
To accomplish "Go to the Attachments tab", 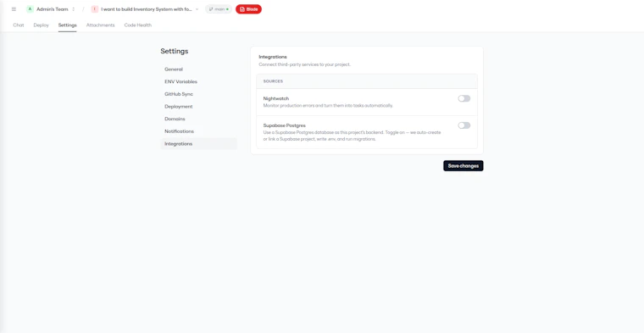I will [100, 25].
